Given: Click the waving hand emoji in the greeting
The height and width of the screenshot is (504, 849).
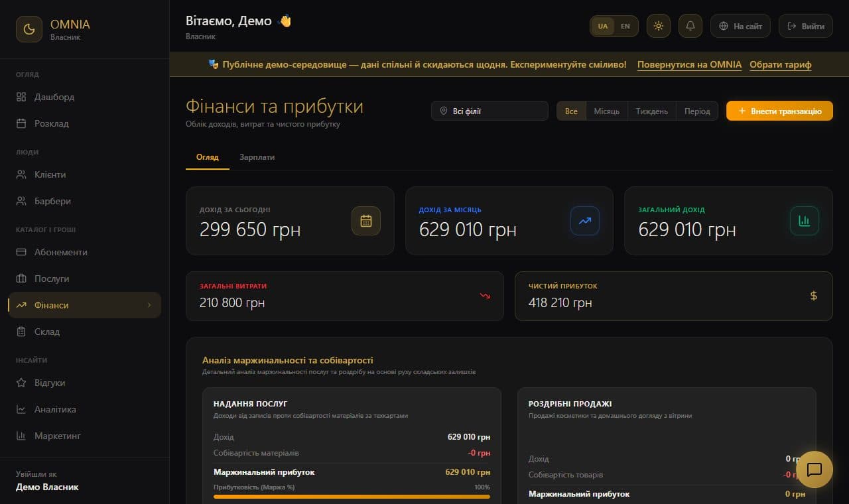Looking at the screenshot, I should pos(285,21).
